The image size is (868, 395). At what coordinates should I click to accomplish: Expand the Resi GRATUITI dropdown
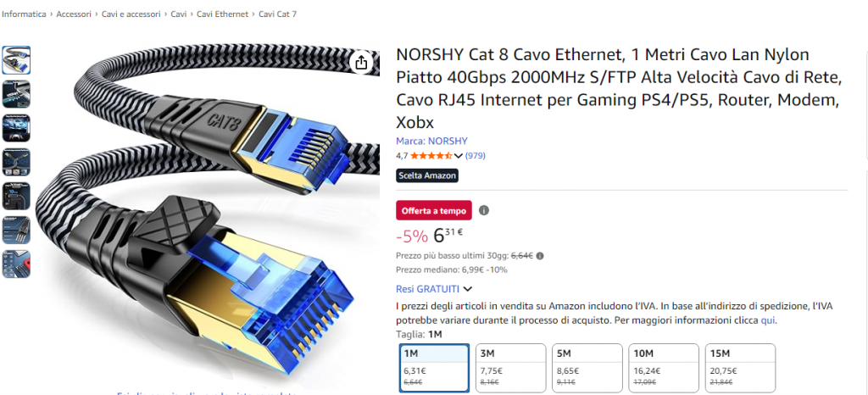coord(465,290)
